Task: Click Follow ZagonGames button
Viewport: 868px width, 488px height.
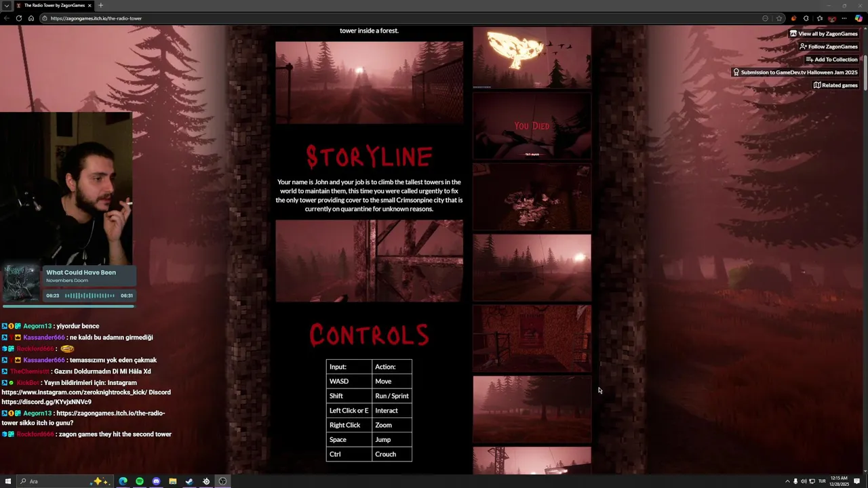Action: 829,47
